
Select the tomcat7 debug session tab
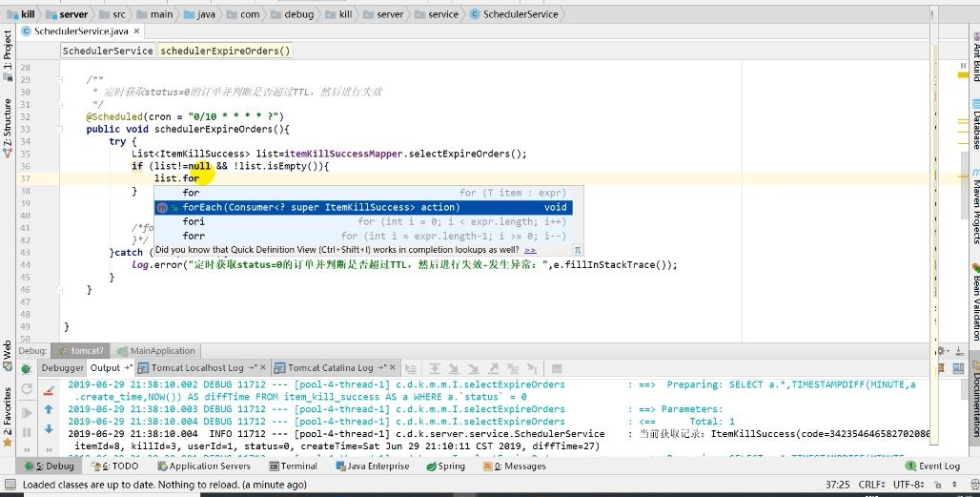pyautogui.click(x=81, y=351)
